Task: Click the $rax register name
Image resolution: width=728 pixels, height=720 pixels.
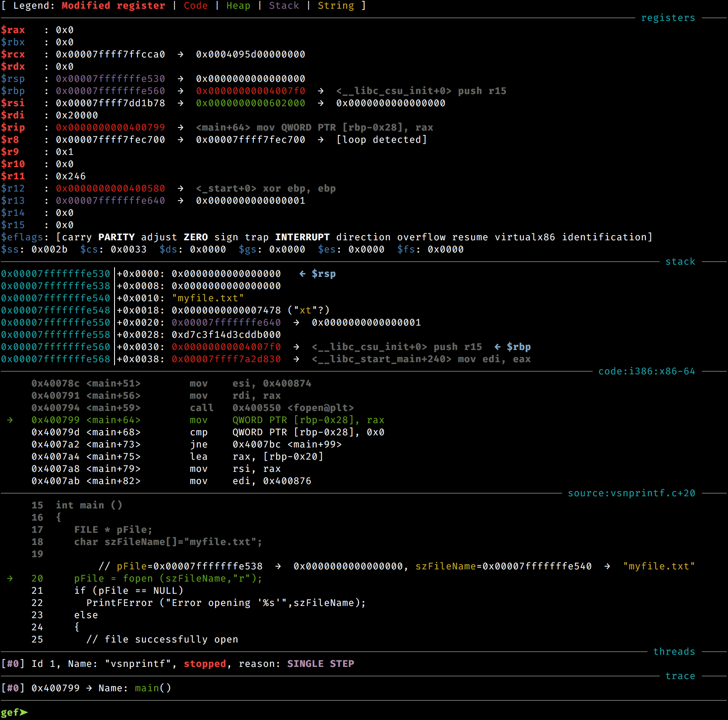Action: (x=13, y=30)
